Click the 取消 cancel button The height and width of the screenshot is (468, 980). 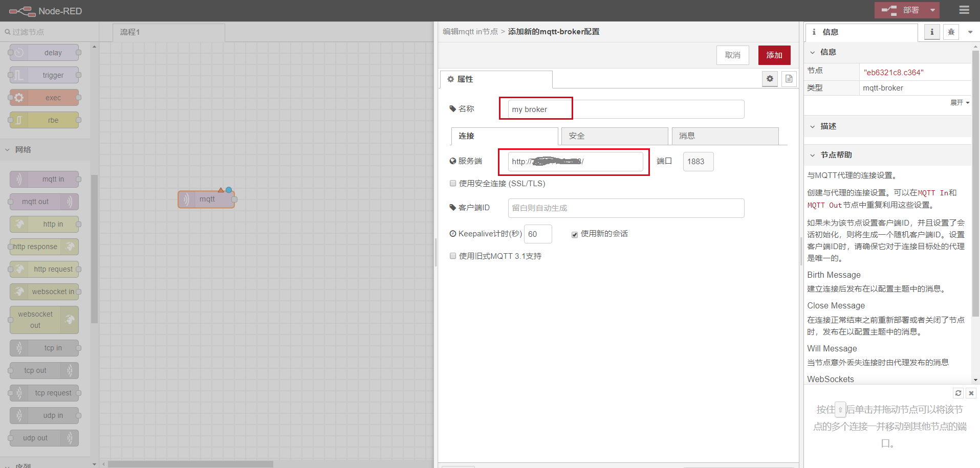[x=733, y=55]
